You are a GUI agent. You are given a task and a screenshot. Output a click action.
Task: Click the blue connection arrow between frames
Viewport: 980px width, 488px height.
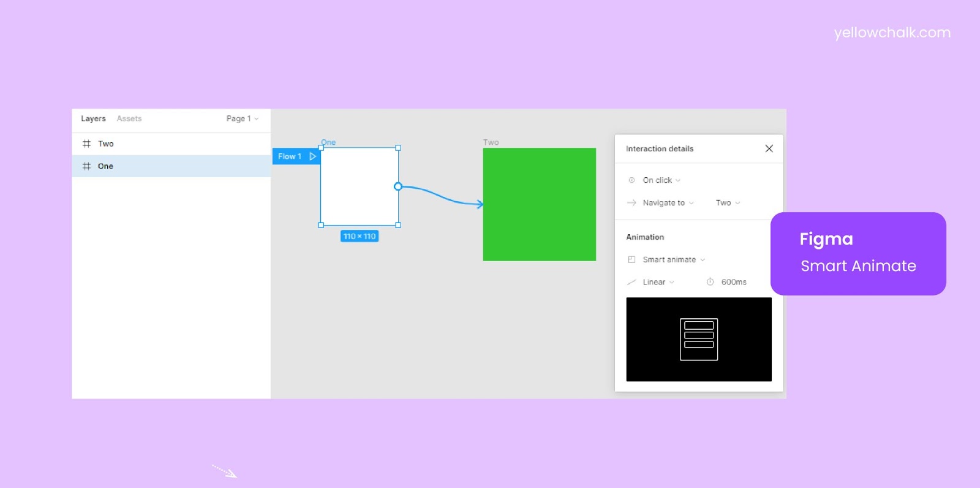click(442, 195)
